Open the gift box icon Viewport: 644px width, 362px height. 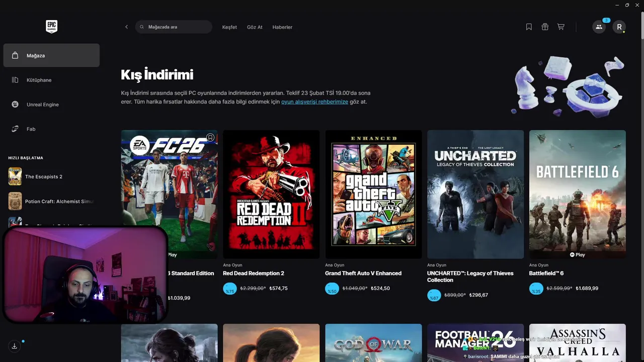click(545, 27)
